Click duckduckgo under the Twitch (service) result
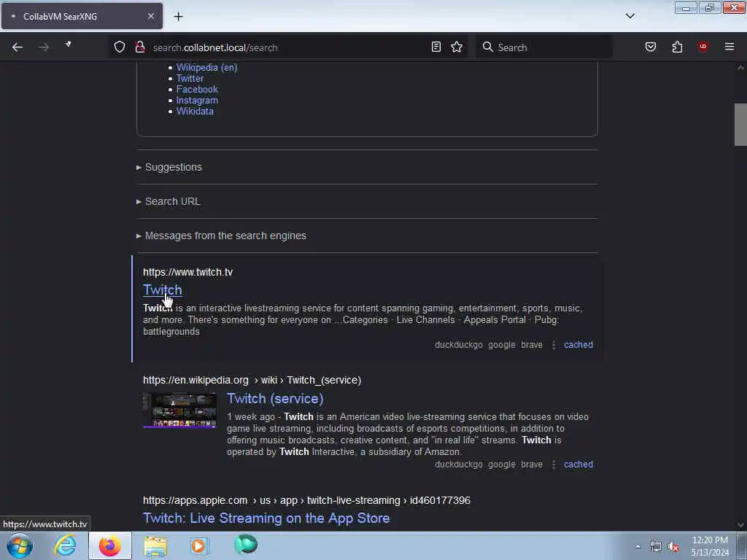 [x=459, y=464]
